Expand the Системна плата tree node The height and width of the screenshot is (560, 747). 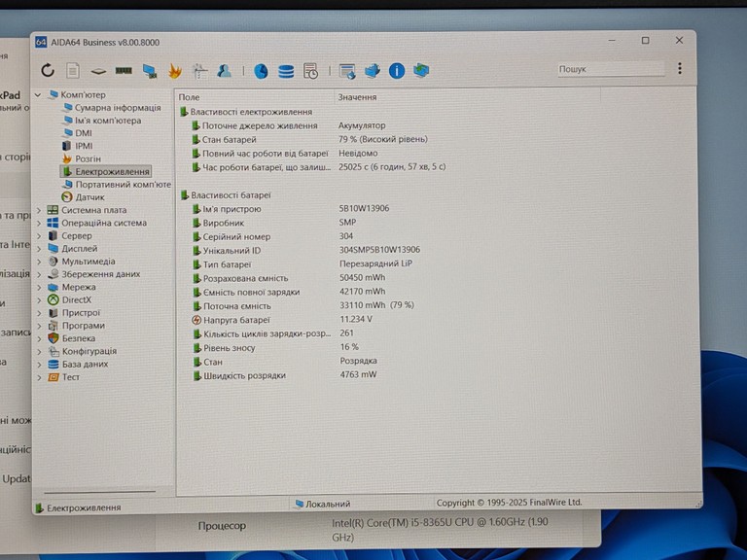39,210
